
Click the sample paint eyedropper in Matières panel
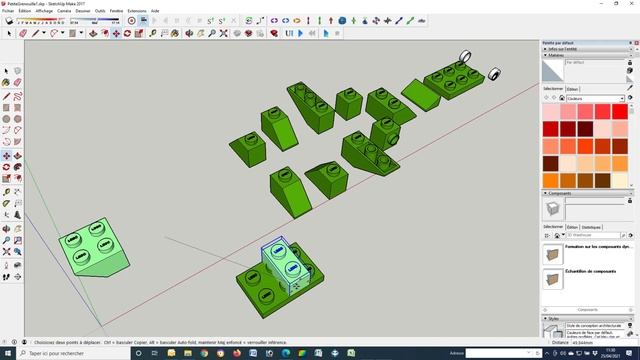point(630,88)
